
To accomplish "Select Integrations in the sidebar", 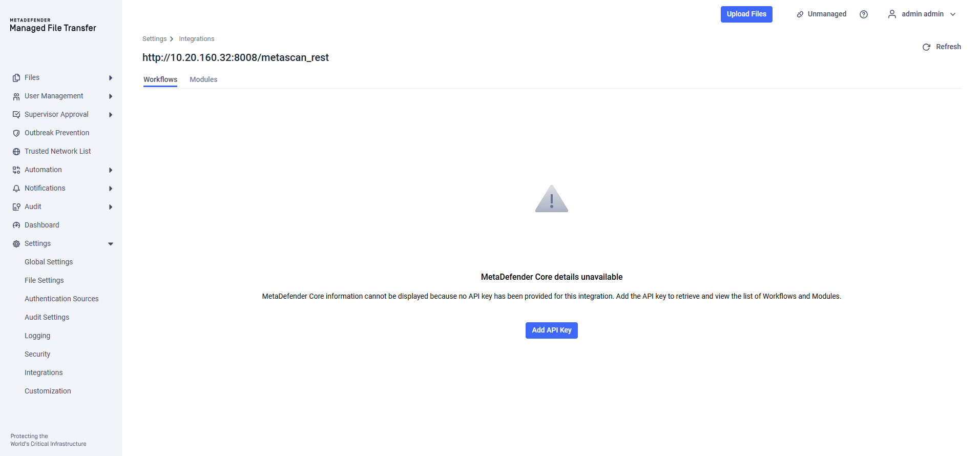I will pos(44,372).
